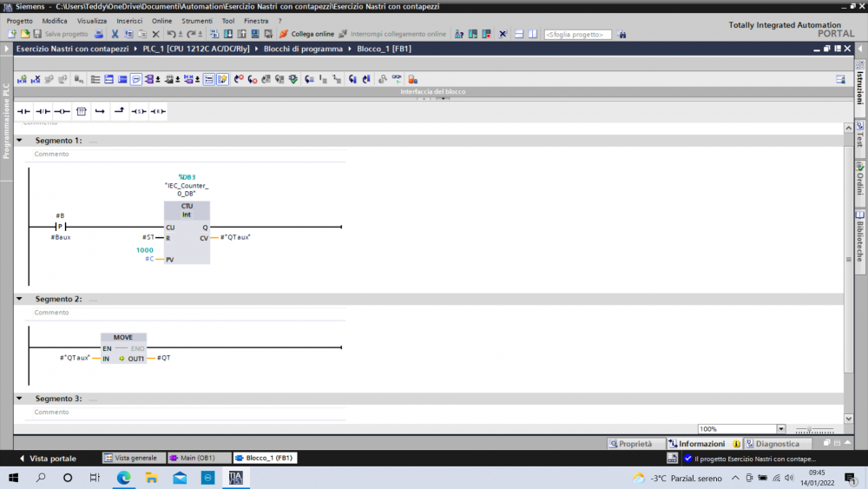
Task: Insert an empty box instruction
Action: pos(82,111)
